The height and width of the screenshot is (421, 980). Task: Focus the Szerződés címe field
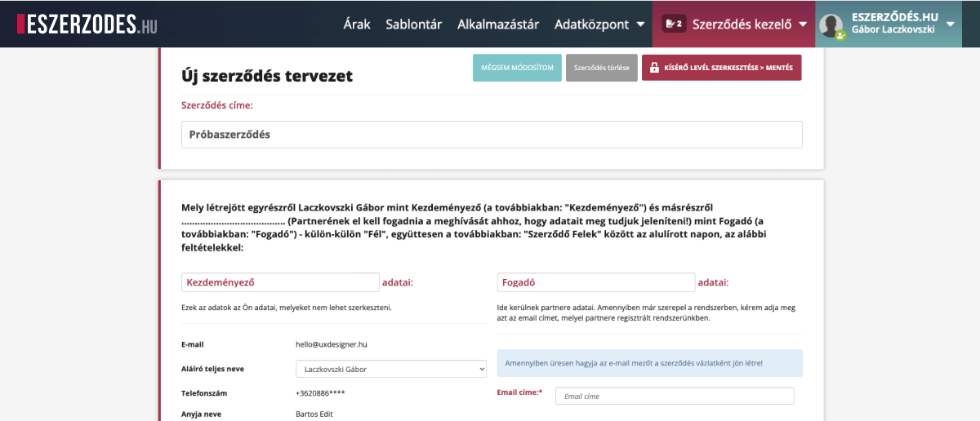click(491, 135)
